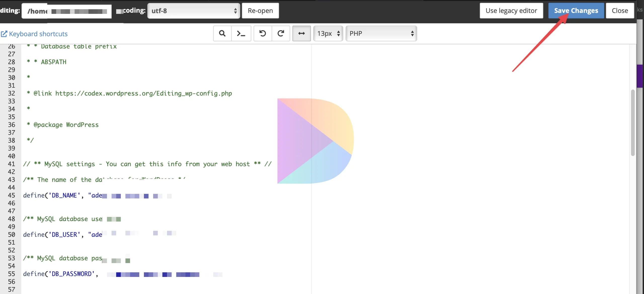Open the command prompt terminal icon
The height and width of the screenshot is (294, 644).
pos(241,33)
